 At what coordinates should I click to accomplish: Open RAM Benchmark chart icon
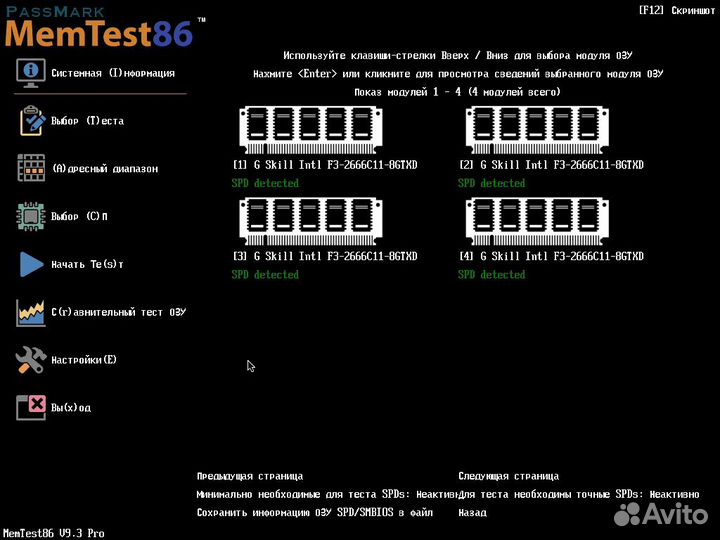pyautogui.click(x=31, y=312)
